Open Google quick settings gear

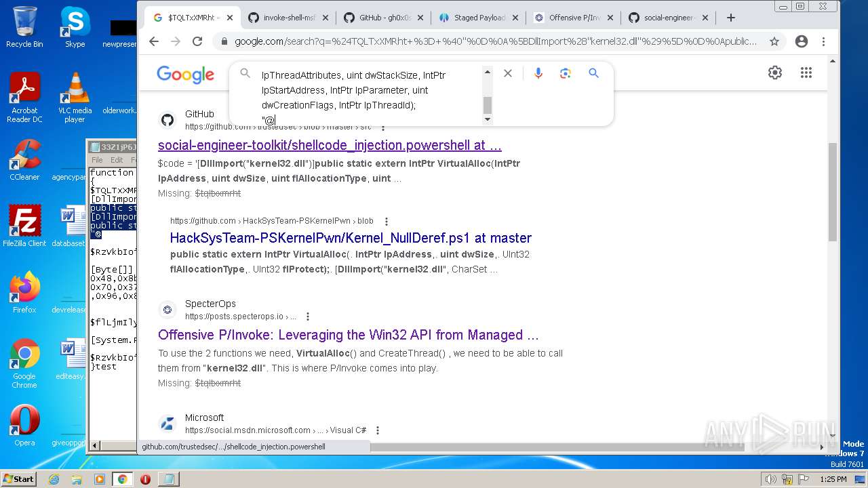coord(775,73)
